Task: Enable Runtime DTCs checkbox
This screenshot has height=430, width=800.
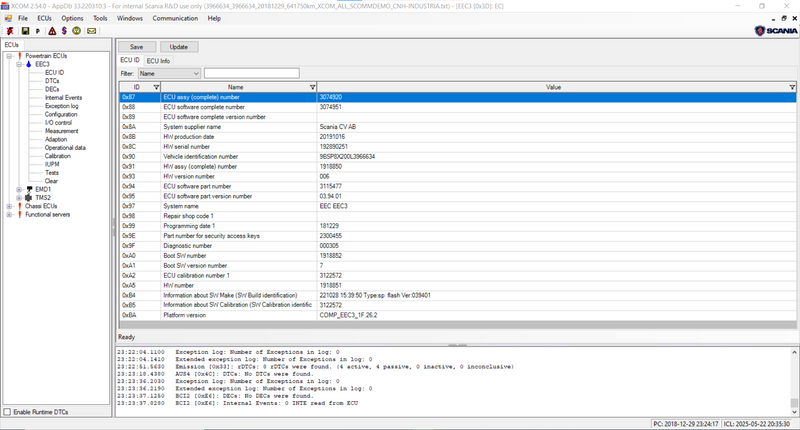Action: click(x=7, y=412)
